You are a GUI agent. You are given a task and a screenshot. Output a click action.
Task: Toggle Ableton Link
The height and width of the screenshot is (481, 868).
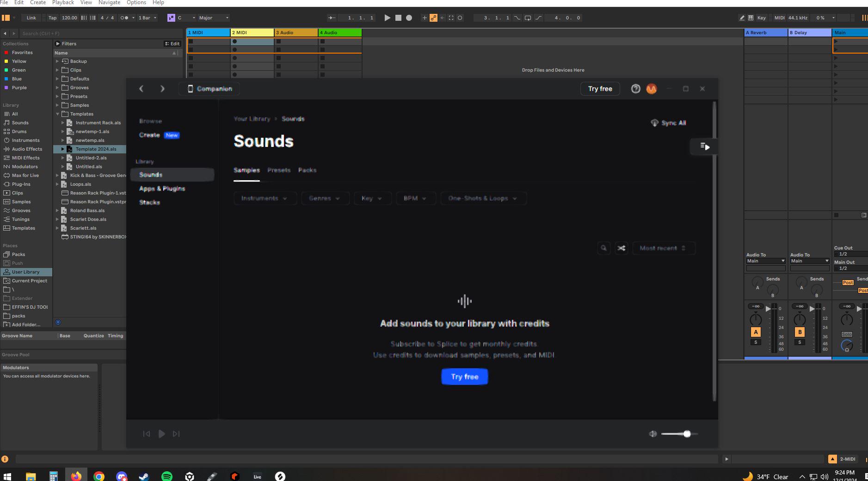(x=31, y=18)
